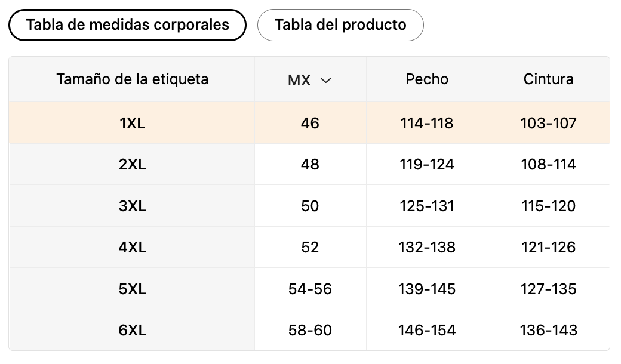Screen dimensions: 621x364
Task: Click the 108-114 waist measurement cell
Action: click(549, 164)
